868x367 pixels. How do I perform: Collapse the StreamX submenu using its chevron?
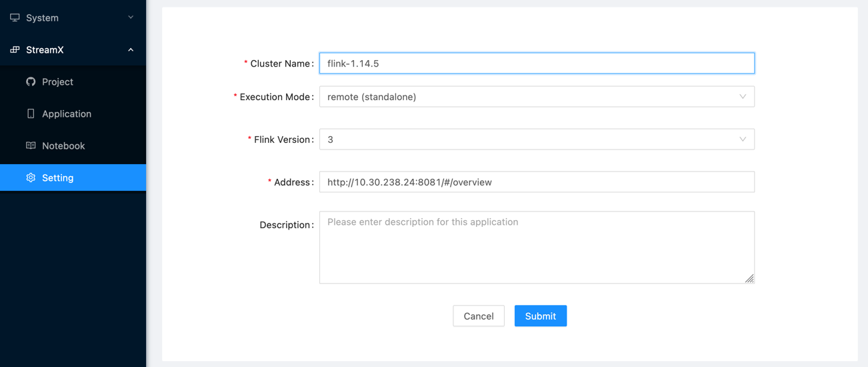pos(131,50)
